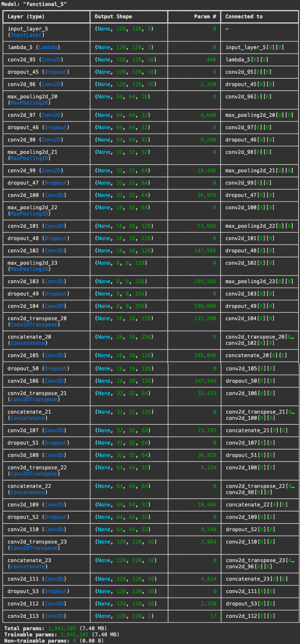Select the dropout_46 (Dropout) layer name
The height and width of the screenshot is (644, 300).
click(38, 128)
